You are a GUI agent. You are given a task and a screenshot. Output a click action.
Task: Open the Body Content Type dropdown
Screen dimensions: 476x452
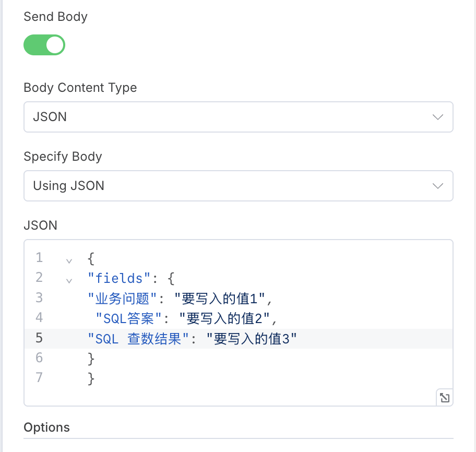(x=238, y=117)
